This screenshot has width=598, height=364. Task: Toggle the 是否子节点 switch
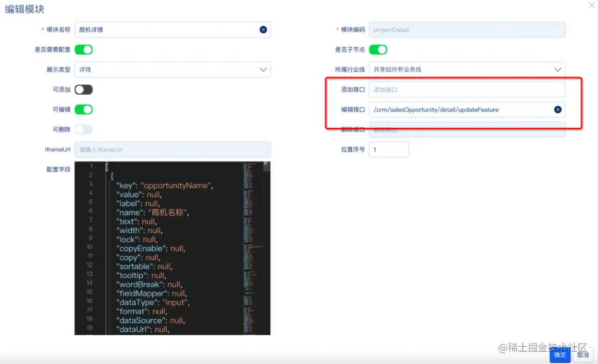click(378, 50)
